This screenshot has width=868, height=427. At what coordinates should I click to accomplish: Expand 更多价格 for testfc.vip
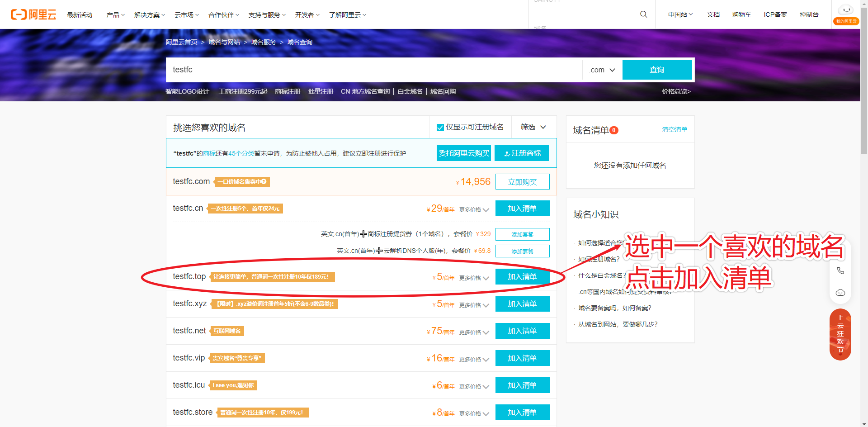(474, 360)
